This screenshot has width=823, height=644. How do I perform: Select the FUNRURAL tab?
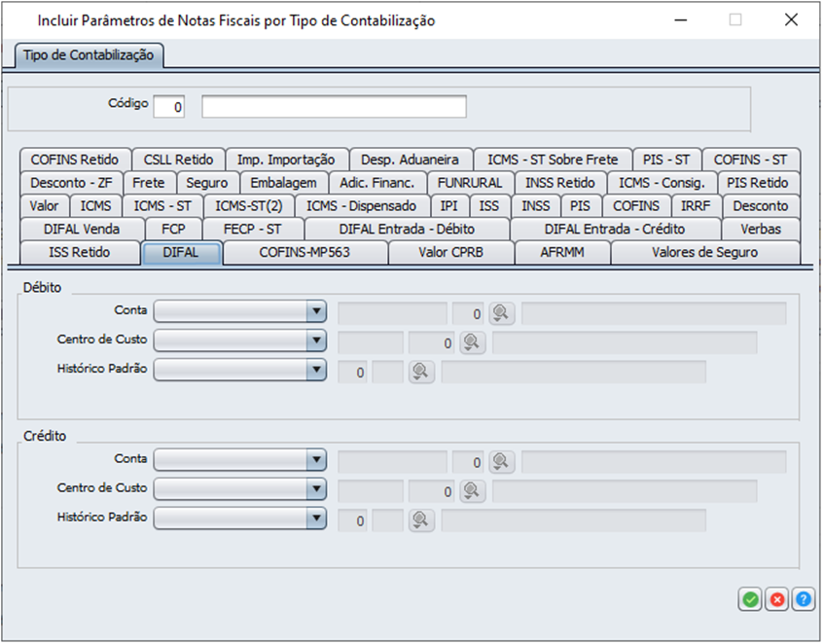point(470,183)
